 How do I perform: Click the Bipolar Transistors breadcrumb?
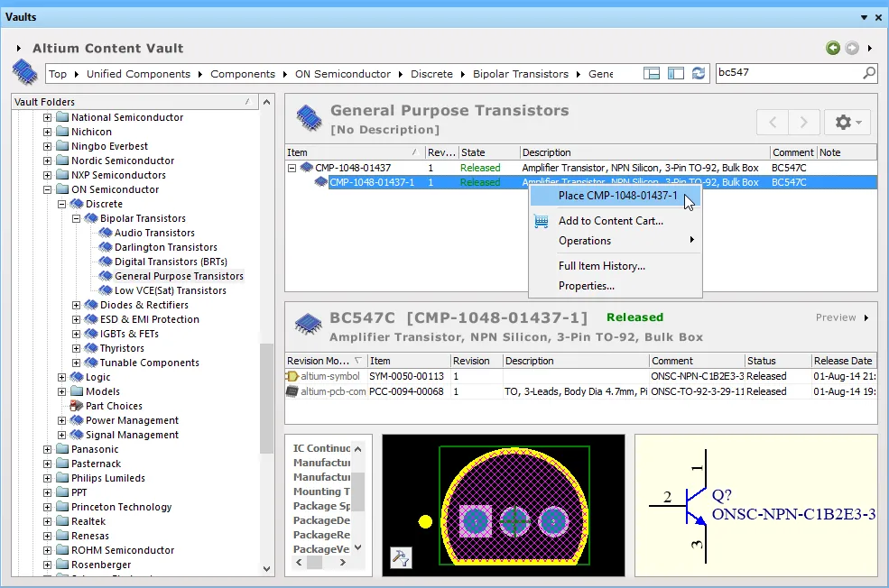click(x=521, y=74)
